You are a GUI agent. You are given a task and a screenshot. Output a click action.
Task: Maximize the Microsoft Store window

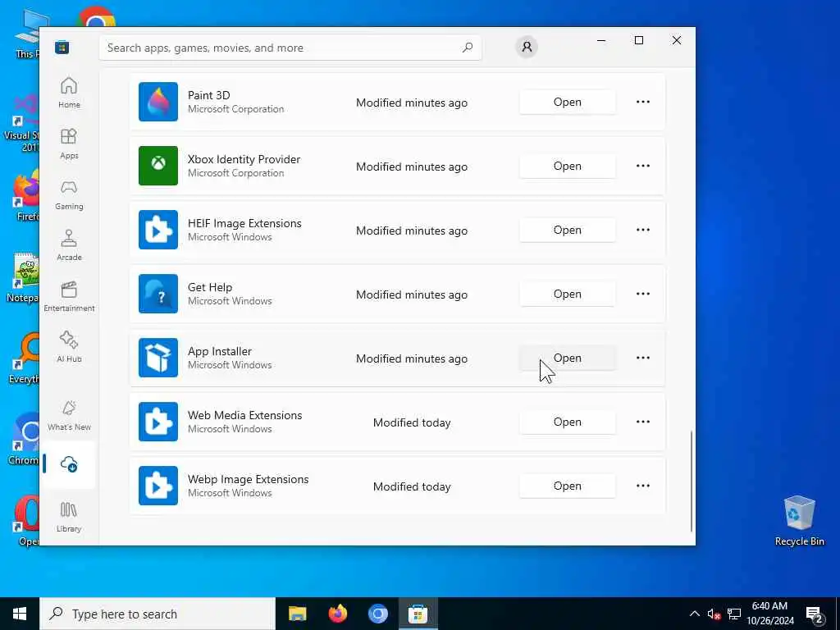pos(638,40)
